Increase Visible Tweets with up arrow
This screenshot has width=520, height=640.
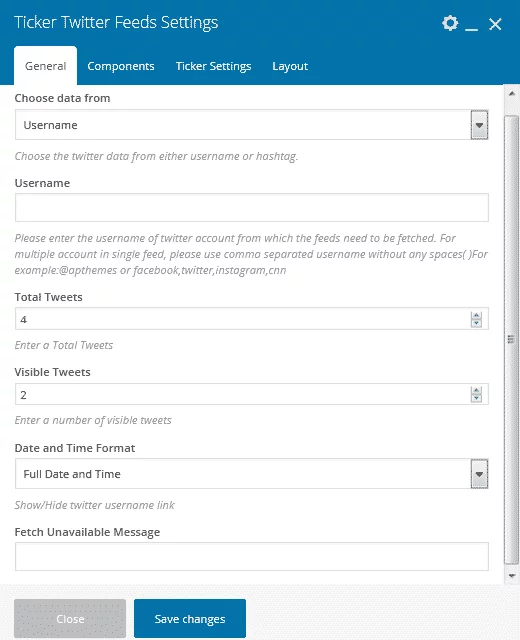pos(476,390)
